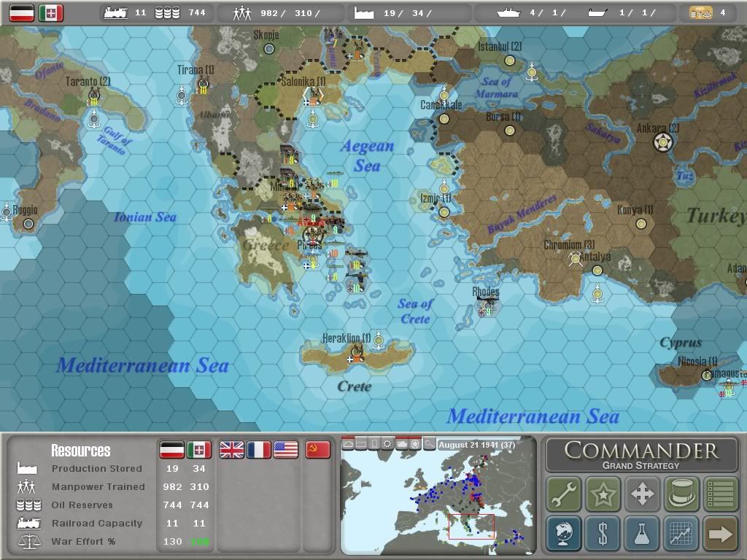Click the railroad train icon in top bar
Viewport: 747px width, 560px height.
(115, 13)
